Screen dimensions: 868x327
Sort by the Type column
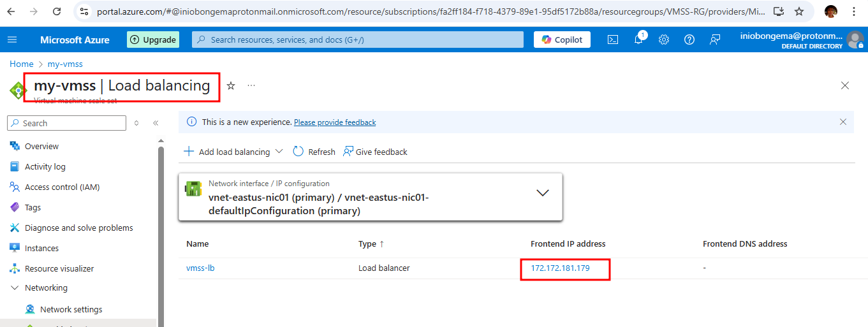pos(371,243)
